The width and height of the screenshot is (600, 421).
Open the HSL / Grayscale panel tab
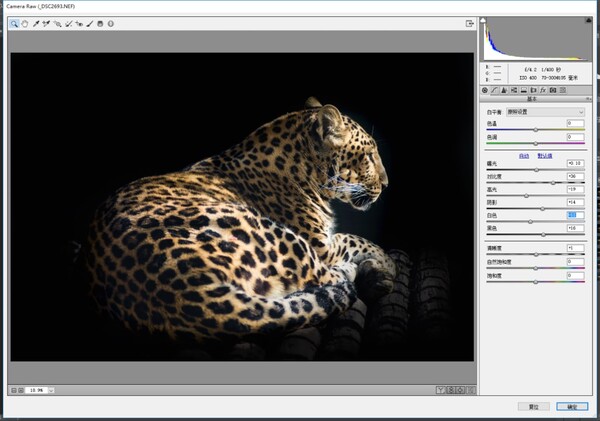(514, 90)
